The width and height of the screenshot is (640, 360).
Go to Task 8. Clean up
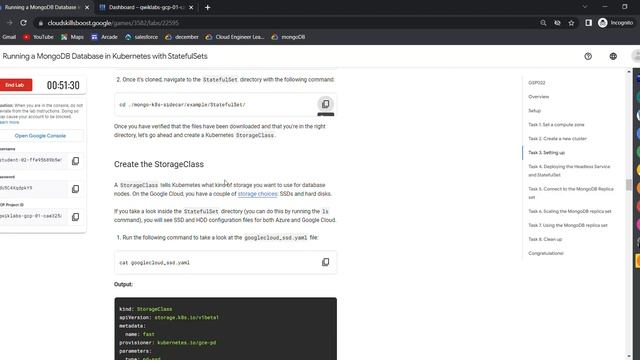[545, 239]
